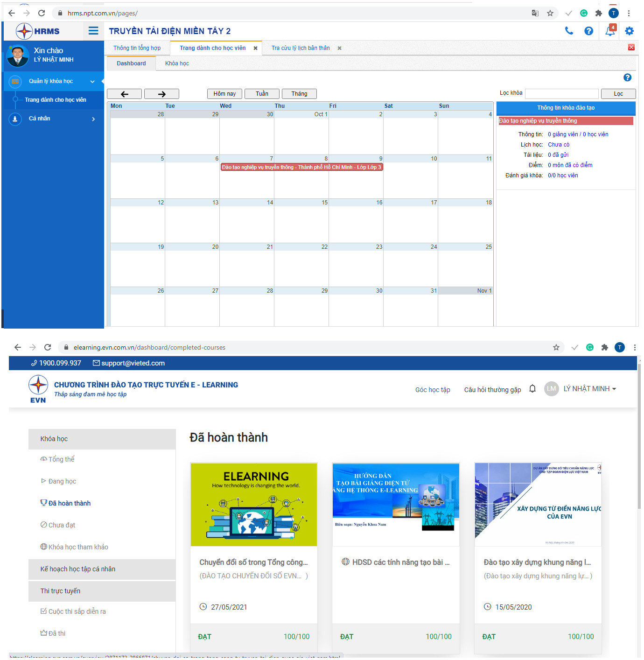
Task: Open the LÝ NHẬT MINH user dropdown
Action: [x=589, y=389]
